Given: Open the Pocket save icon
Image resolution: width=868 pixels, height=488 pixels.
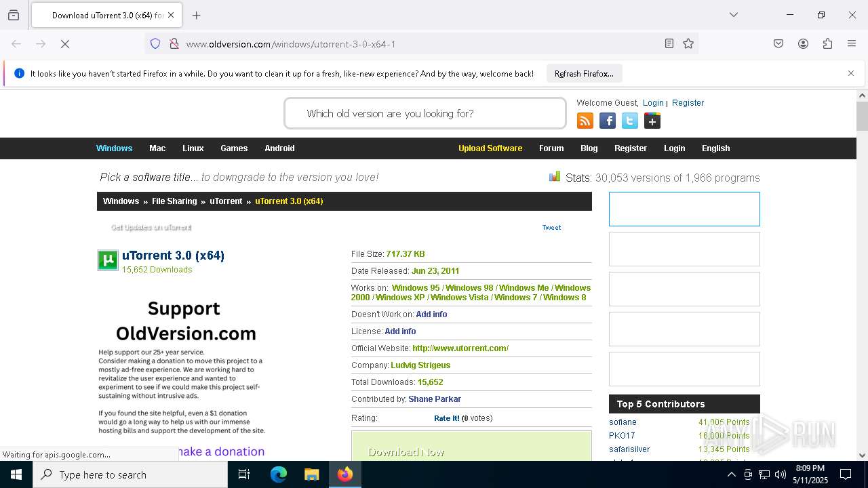Looking at the screenshot, I should 778,44.
